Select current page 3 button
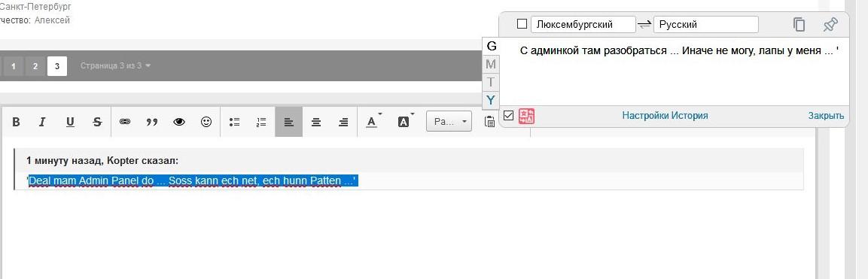 57,66
